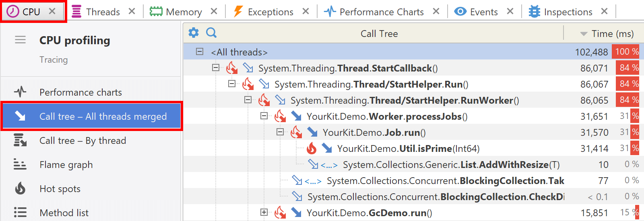Select Util.isPrime(Int64) row
644x221 pixels.
414,148
